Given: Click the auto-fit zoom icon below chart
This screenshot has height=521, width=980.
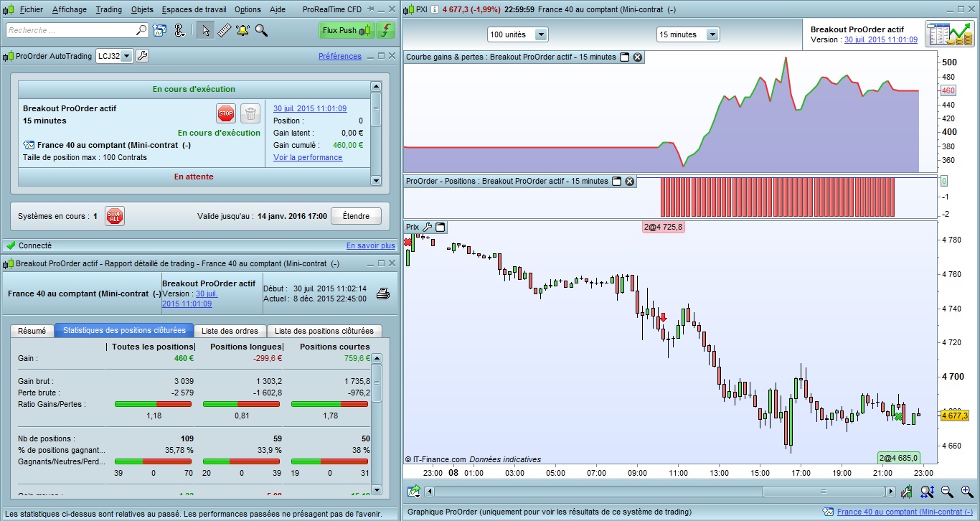Looking at the screenshot, I should pyautogui.click(x=928, y=492).
